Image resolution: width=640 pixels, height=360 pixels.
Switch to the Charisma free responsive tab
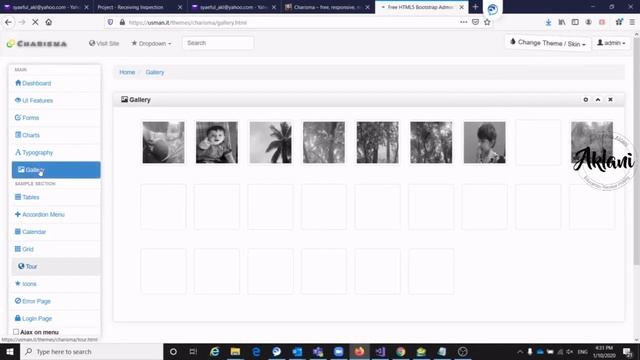pos(328,7)
